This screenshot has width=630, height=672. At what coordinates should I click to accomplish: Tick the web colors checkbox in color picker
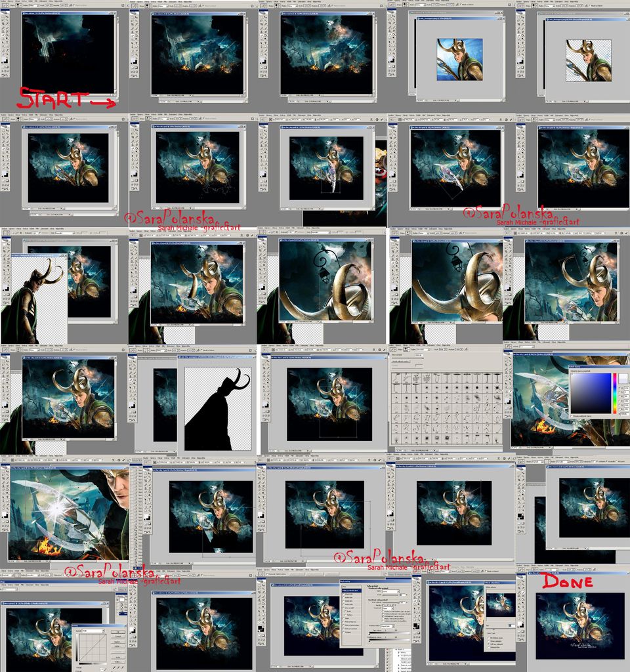(x=572, y=416)
